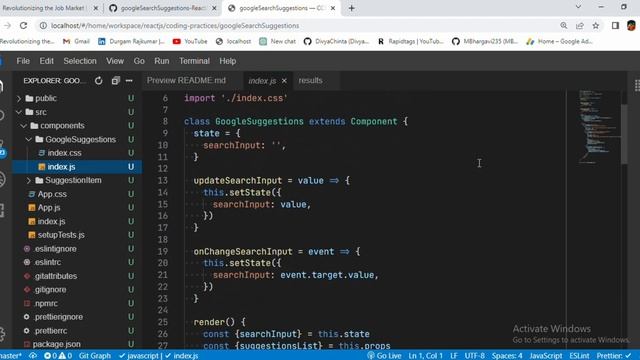Open the Edit menu
Image resolution: width=640 pixels, height=360 pixels.
(x=47, y=61)
